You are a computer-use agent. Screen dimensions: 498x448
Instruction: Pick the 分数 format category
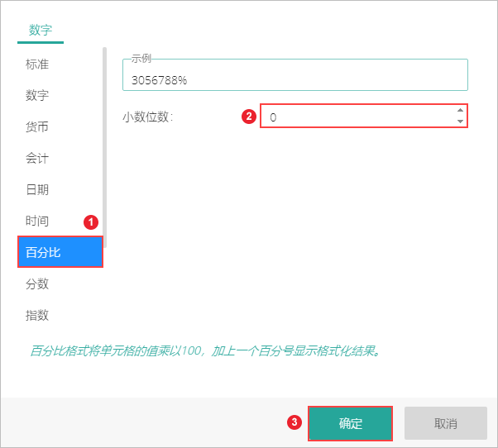(37, 284)
